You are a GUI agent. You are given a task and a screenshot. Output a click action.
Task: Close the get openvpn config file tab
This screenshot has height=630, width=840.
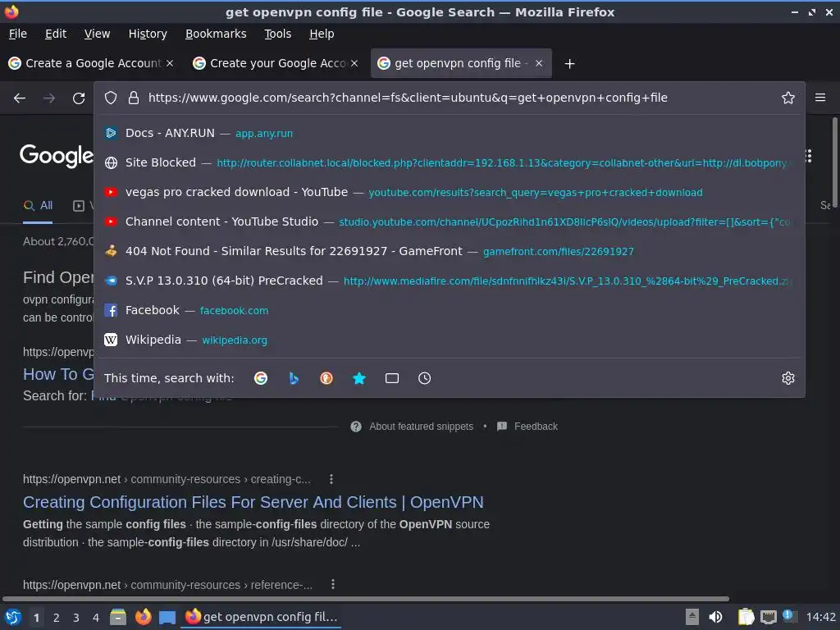click(539, 63)
